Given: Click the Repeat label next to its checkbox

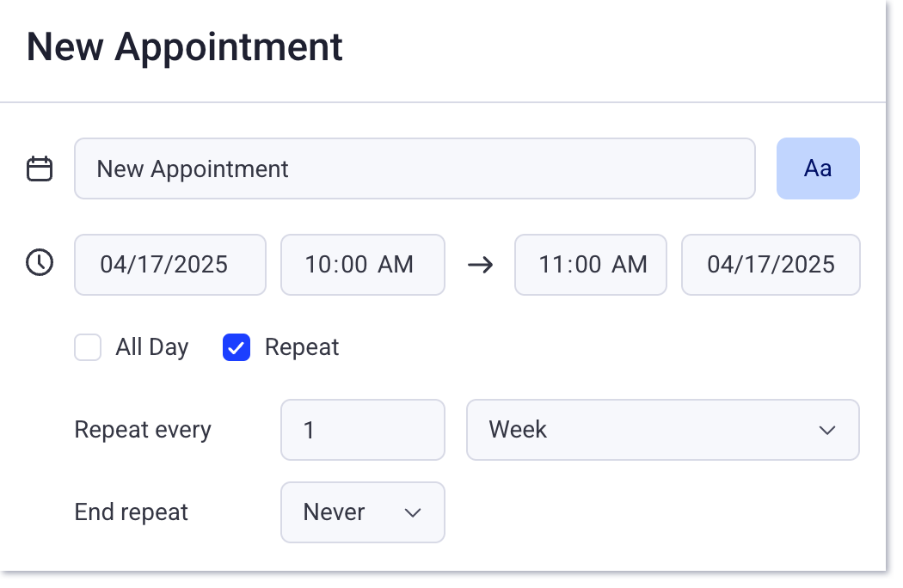Looking at the screenshot, I should (302, 347).
